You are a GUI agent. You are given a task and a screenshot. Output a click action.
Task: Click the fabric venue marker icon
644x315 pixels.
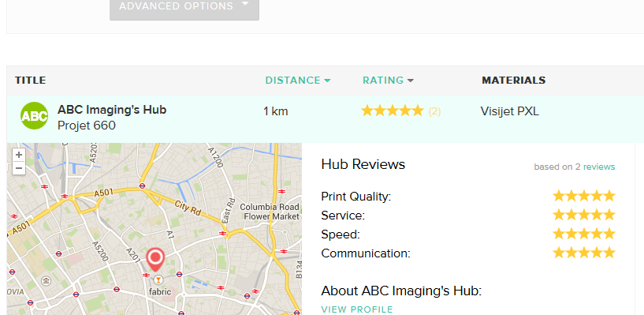click(158, 280)
